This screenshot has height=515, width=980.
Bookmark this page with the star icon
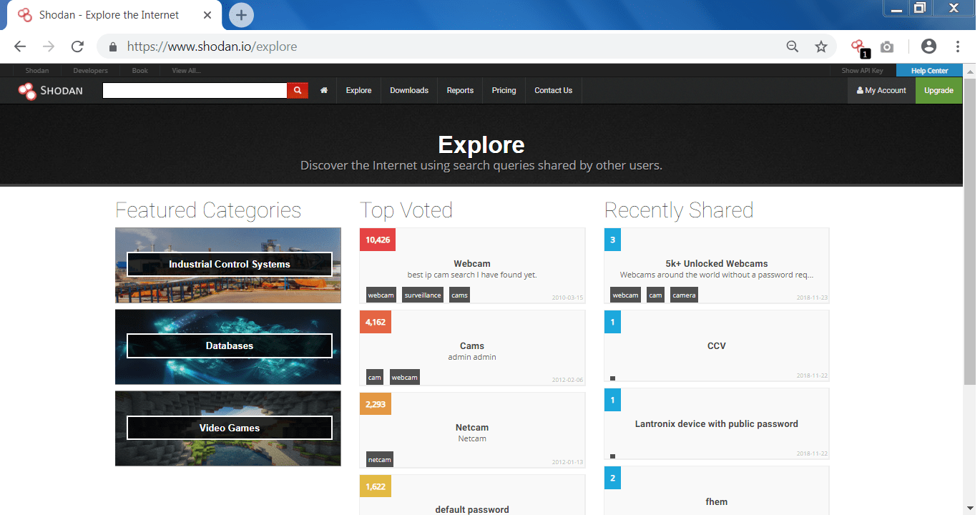[821, 46]
